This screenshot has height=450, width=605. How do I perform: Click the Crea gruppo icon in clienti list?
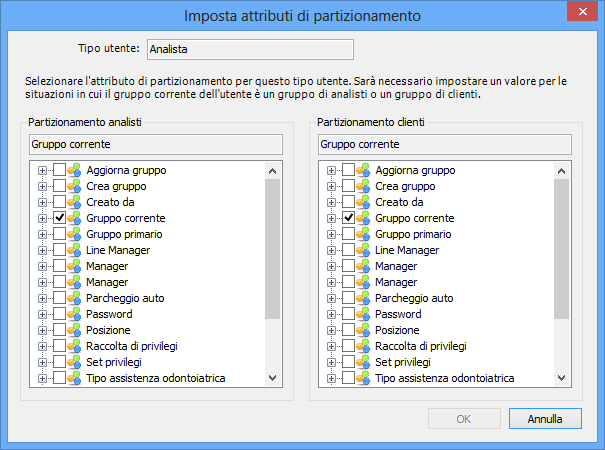[363, 186]
